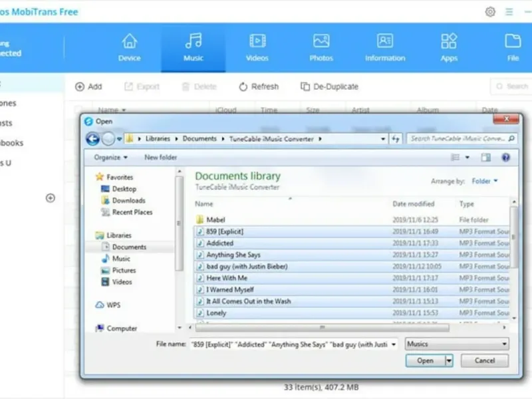Viewport: 532px width, 399px height.
Task: Select the Anything She Says file
Action: pos(352,255)
